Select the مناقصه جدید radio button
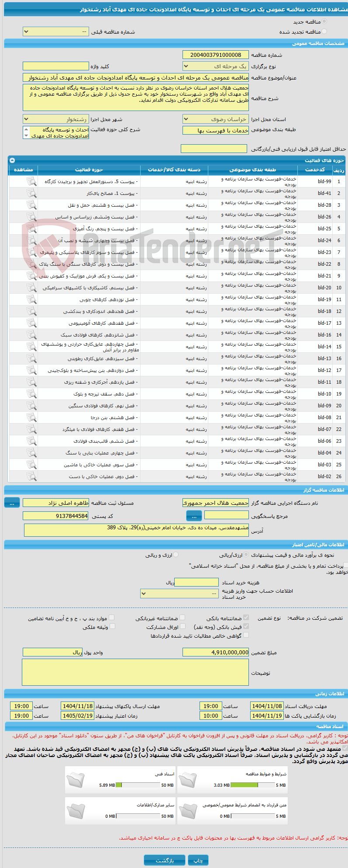This screenshot has height=868, width=348. (324, 21)
